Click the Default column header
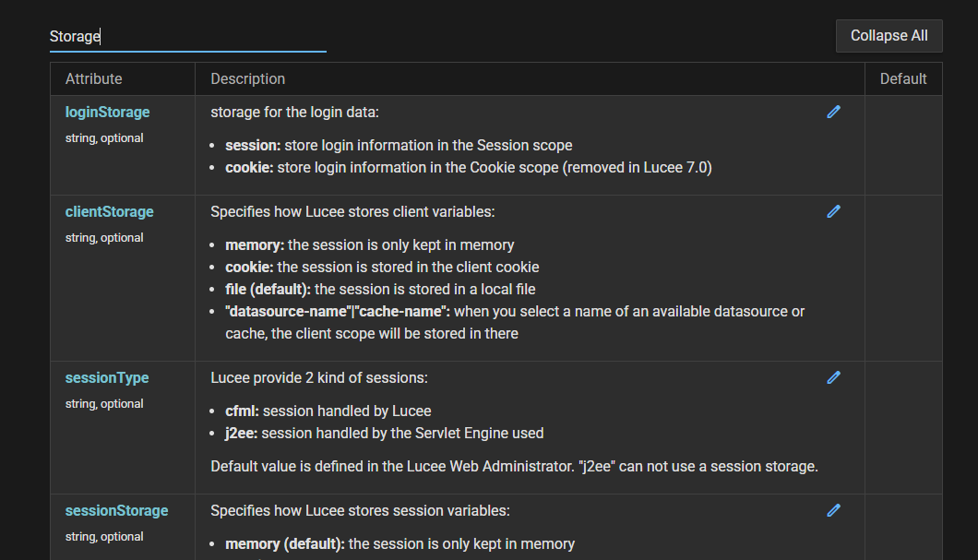 point(902,79)
